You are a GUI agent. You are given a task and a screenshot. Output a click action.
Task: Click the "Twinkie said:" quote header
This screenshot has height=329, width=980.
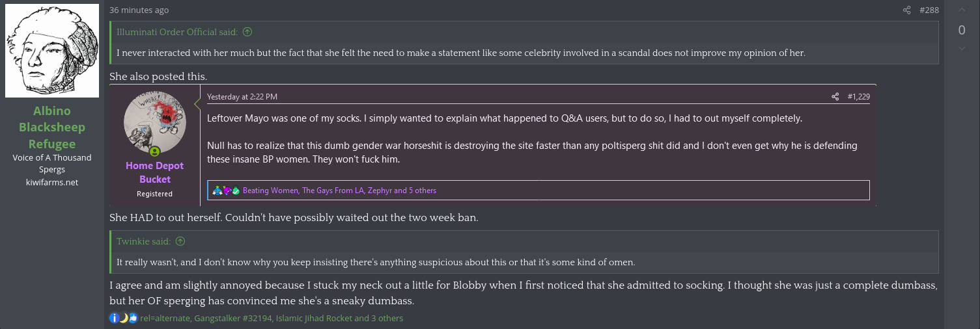[x=143, y=241]
